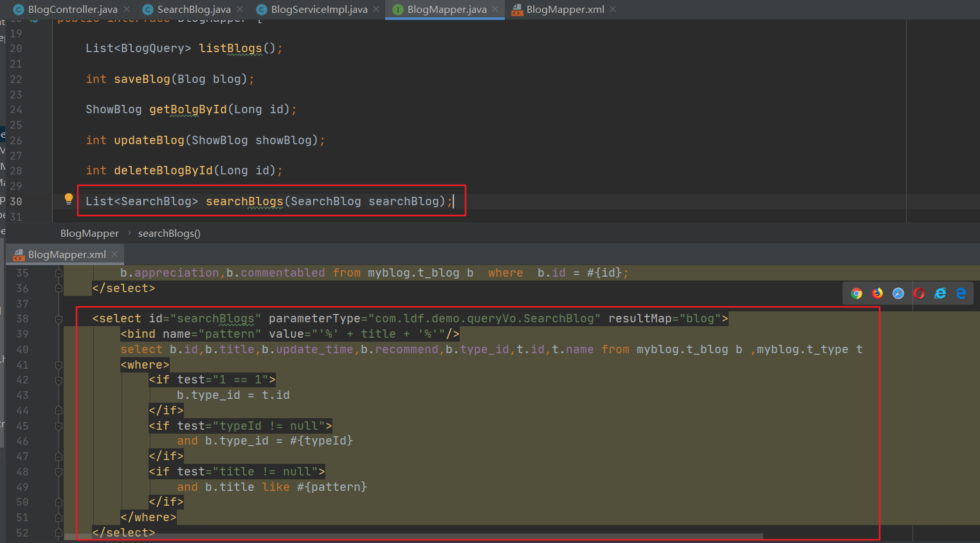Collapse the if test 1 == 1 fold
Image resolution: width=980 pixels, height=543 pixels.
tap(59, 380)
